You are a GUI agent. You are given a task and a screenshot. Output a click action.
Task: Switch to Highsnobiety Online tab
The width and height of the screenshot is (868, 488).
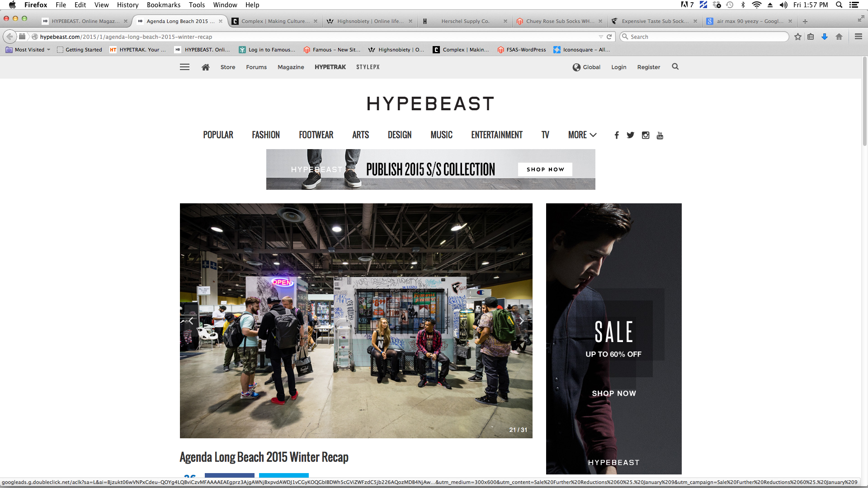click(x=369, y=21)
